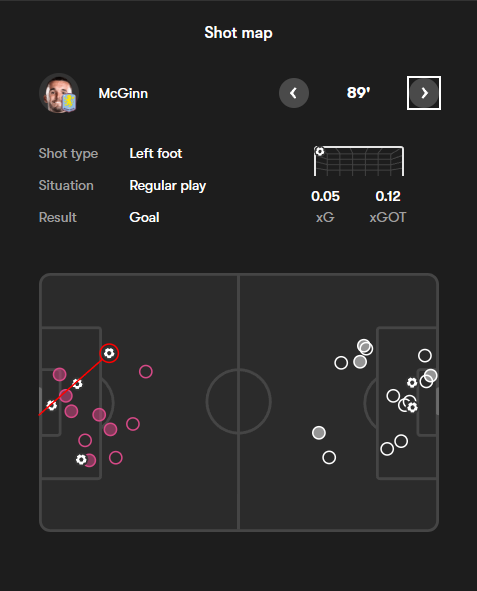Click McGinn's player avatar

pyautogui.click(x=59, y=93)
